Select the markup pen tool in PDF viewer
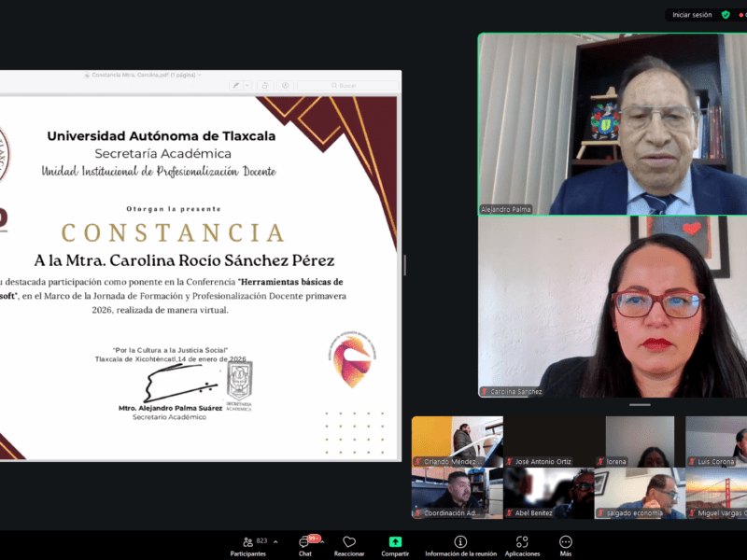 (x=236, y=86)
